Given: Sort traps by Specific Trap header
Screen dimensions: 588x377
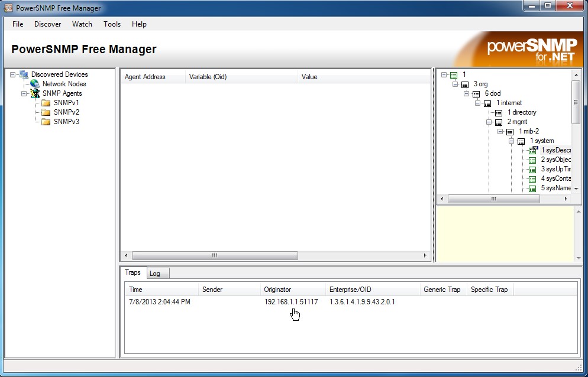Looking at the screenshot, I should [490, 290].
